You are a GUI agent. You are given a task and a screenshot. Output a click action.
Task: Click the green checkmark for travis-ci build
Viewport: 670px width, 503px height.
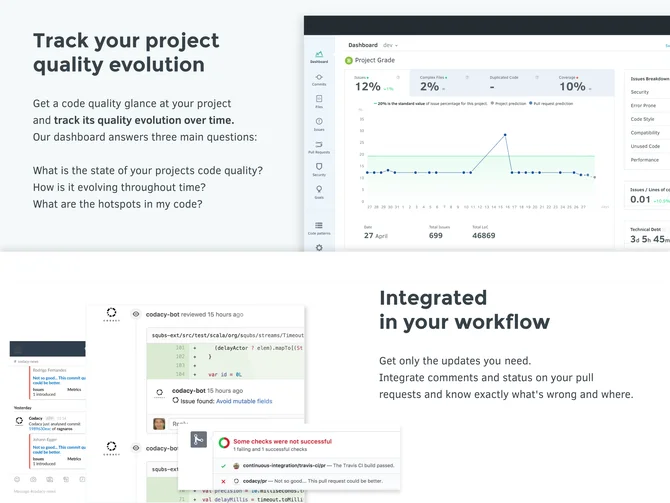tap(223, 466)
